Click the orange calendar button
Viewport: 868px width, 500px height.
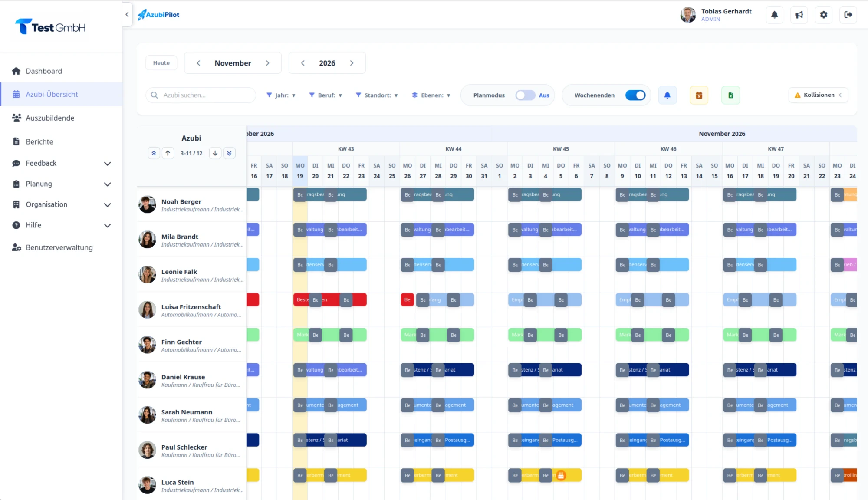tap(699, 95)
